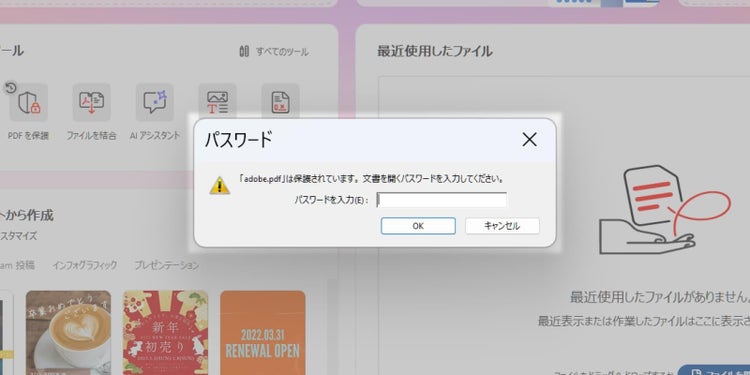The width and height of the screenshot is (750, 375).
Task: Close the パスワード dialog with X
Action: point(529,140)
